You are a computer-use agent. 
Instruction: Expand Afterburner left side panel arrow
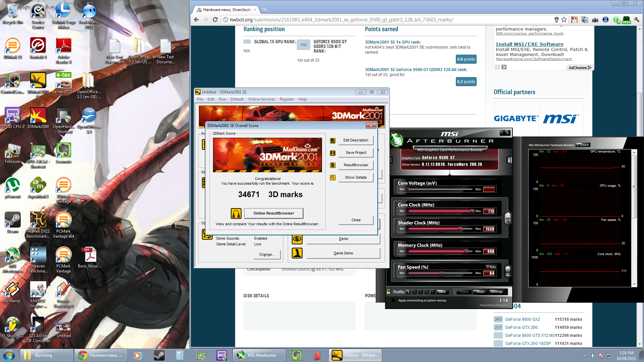(391, 160)
